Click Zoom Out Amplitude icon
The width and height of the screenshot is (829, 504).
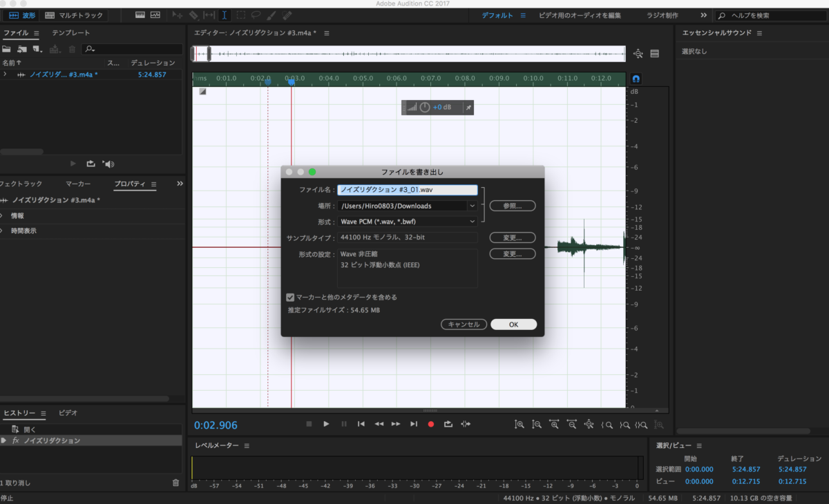point(537,425)
